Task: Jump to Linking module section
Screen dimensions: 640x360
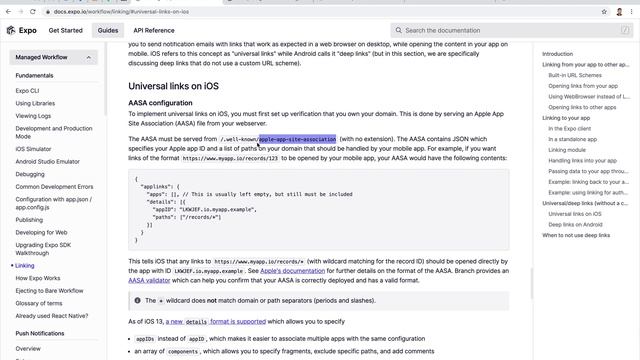Action: coord(567,150)
